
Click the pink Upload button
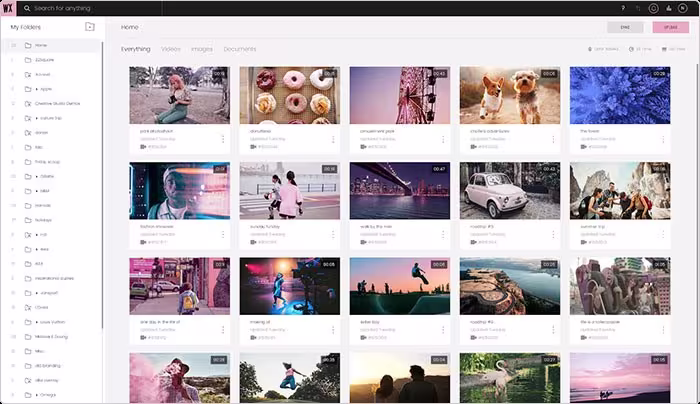tap(671, 27)
